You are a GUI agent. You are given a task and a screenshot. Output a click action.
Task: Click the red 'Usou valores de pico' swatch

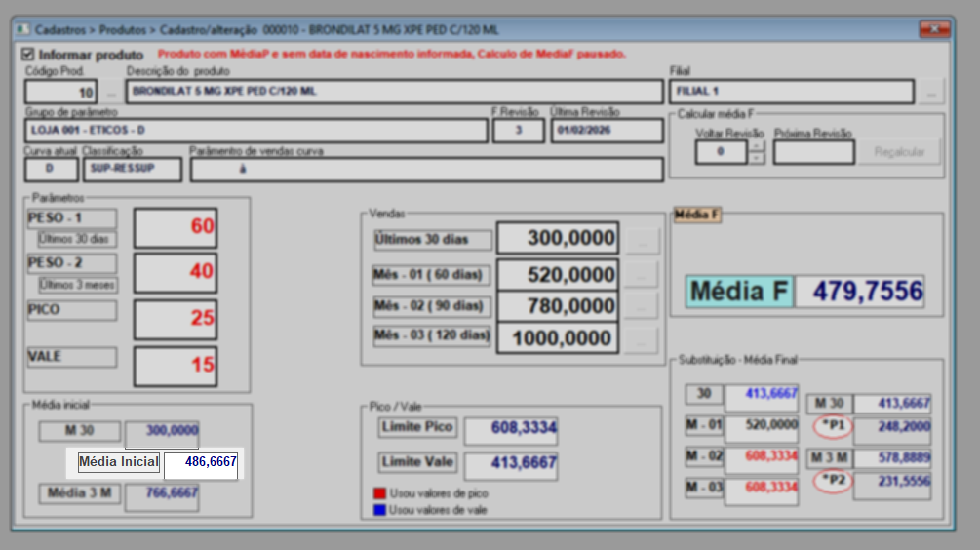point(379,493)
